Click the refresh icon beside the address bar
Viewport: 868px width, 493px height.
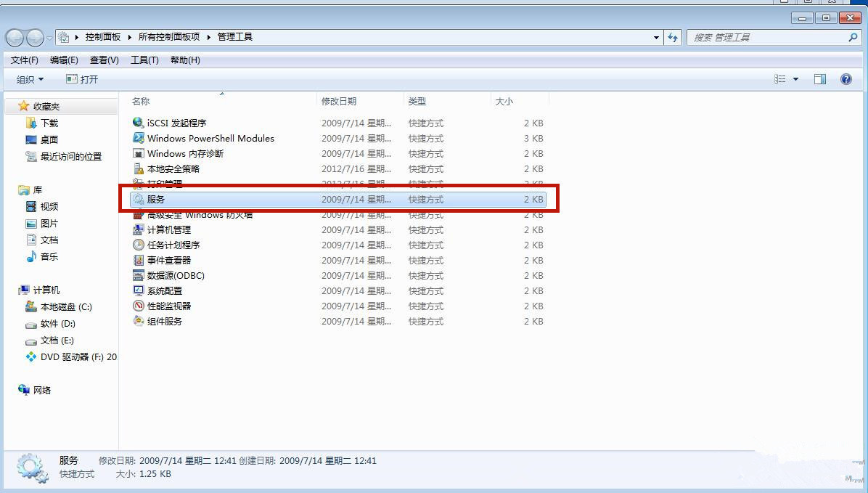(x=673, y=37)
